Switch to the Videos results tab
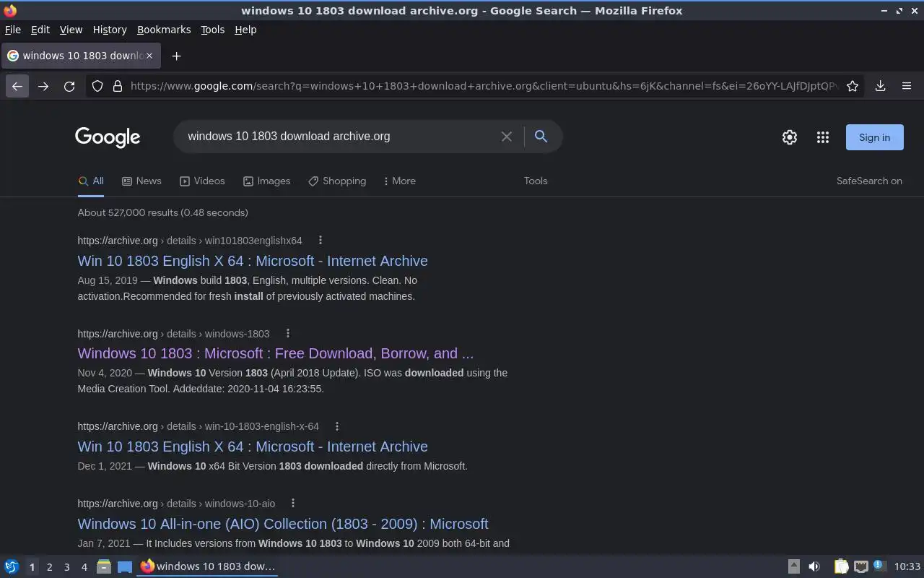This screenshot has width=924, height=578. point(202,181)
